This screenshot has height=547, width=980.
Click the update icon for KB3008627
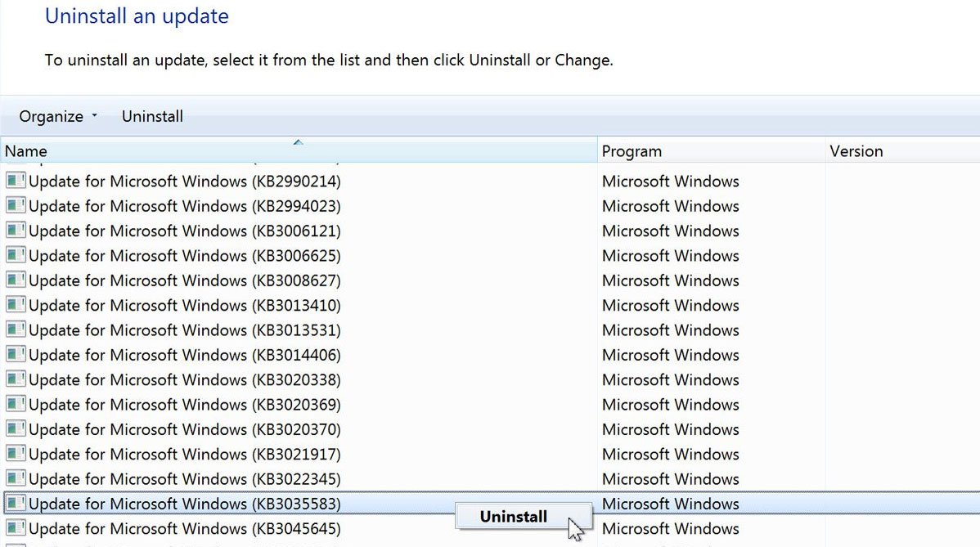[16, 280]
